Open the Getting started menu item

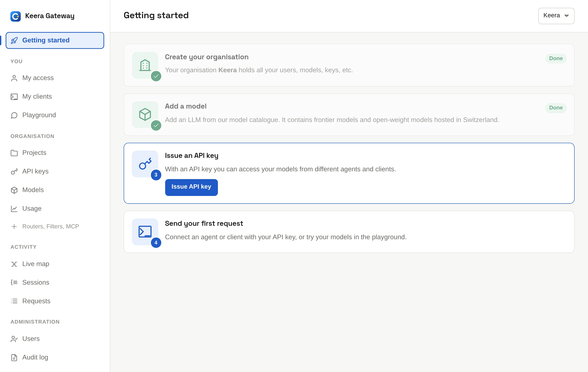(55, 40)
